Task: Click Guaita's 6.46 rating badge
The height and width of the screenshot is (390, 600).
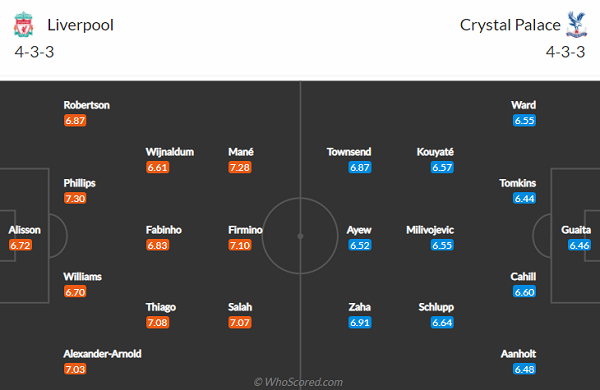Action: click(579, 245)
